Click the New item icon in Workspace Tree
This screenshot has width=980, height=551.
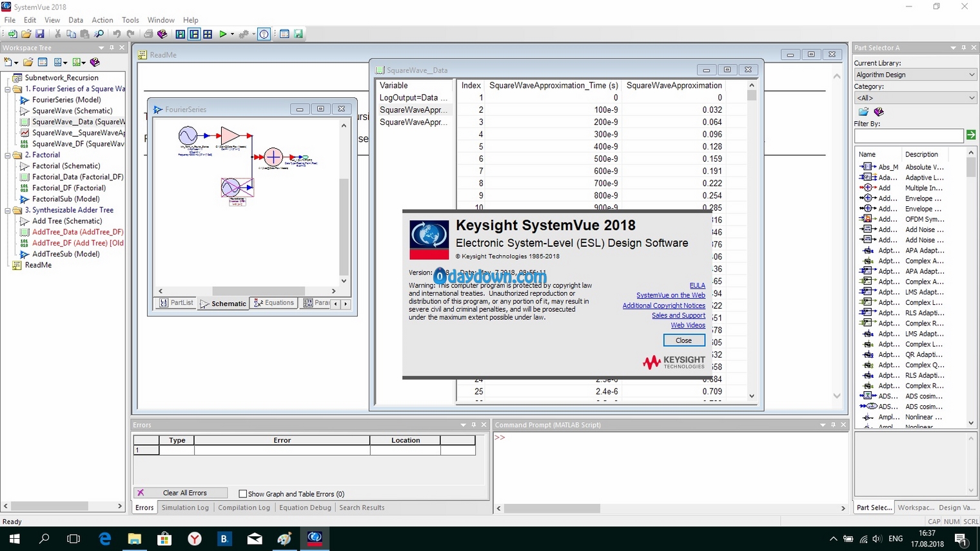click(8, 62)
